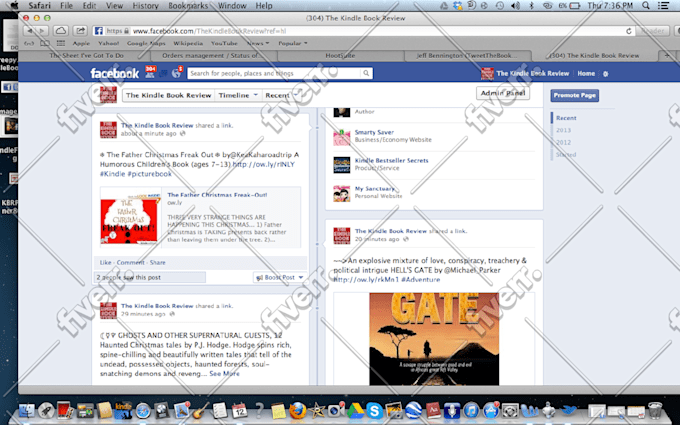Open the new tab plus button

pyautogui.click(x=667, y=56)
